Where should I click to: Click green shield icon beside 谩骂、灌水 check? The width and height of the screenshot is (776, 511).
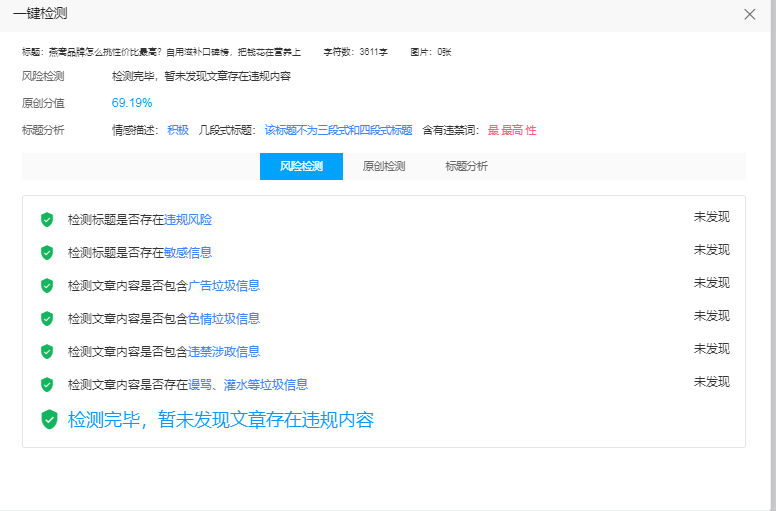(x=47, y=385)
